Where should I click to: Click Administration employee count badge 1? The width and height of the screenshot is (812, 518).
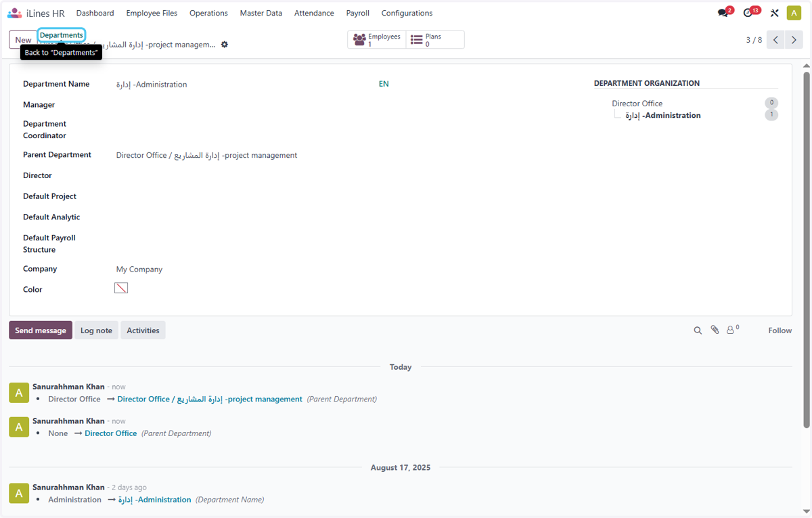click(771, 115)
